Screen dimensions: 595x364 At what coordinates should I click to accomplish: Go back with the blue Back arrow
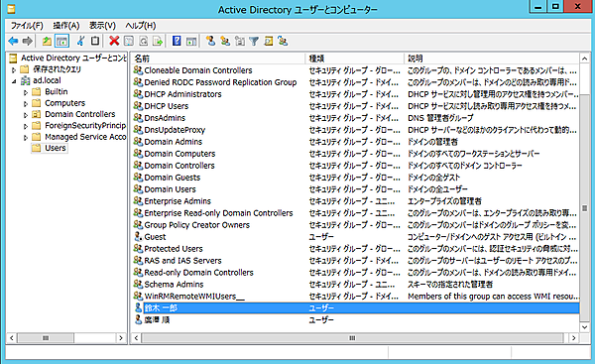pos(13,41)
